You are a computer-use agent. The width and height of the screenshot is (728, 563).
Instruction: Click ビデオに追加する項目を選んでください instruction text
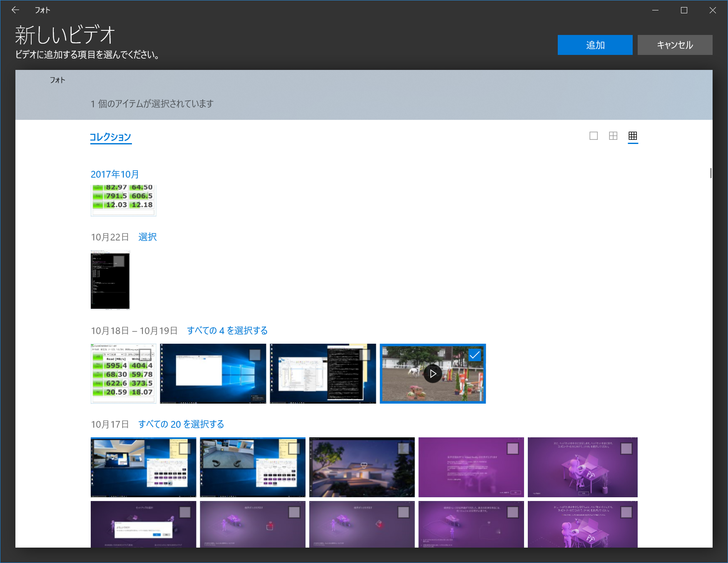coord(87,55)
